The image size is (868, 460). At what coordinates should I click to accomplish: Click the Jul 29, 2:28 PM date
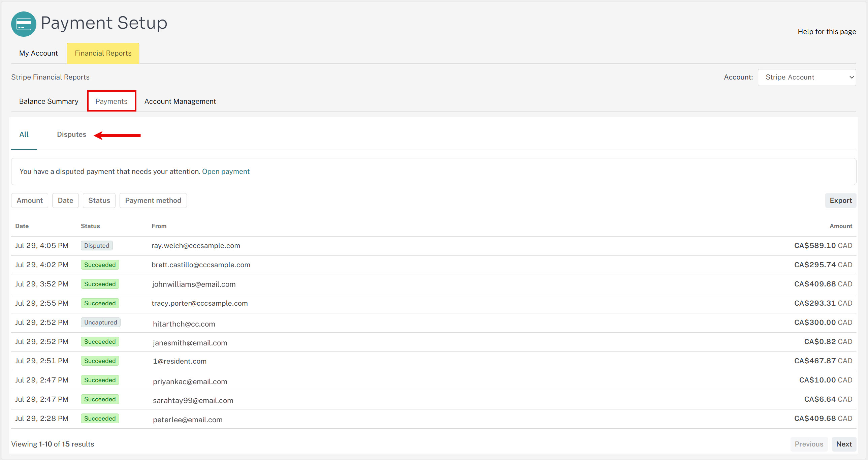pos(42,419)
